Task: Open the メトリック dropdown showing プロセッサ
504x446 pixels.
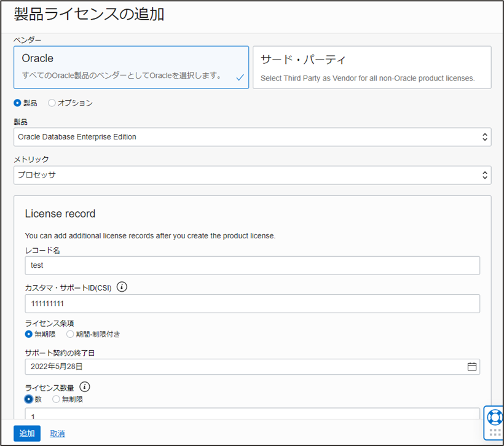Action: pos(252,175)
